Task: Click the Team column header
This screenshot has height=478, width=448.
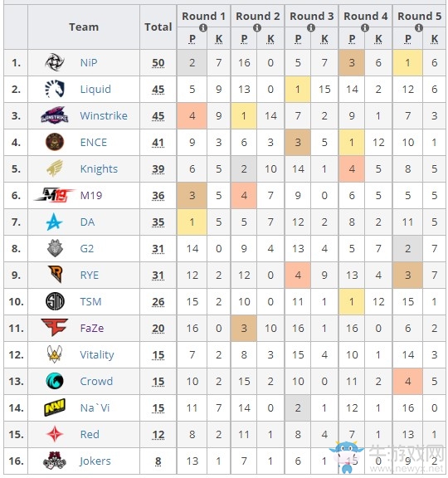Action: pyautogui.click(x=84, y=27)
